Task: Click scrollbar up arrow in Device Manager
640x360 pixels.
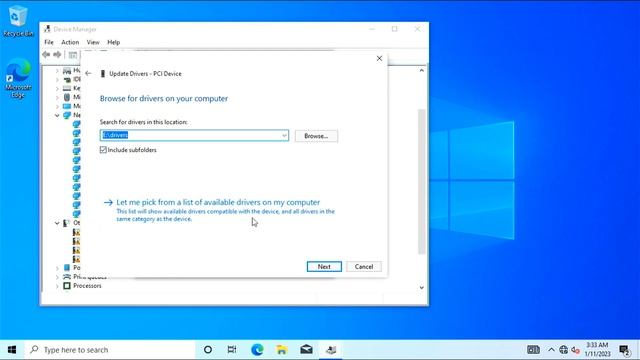Action: [422, 71]
